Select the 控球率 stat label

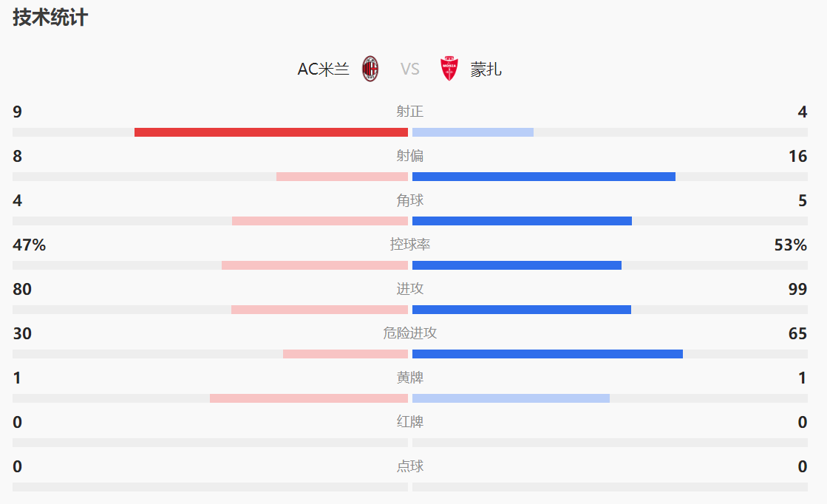[x=410, y=245]
